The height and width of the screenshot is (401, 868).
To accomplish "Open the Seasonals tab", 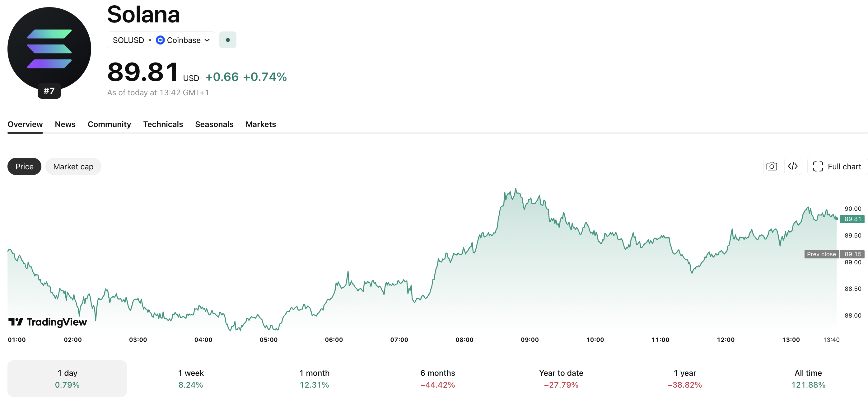I will (214, 125).
